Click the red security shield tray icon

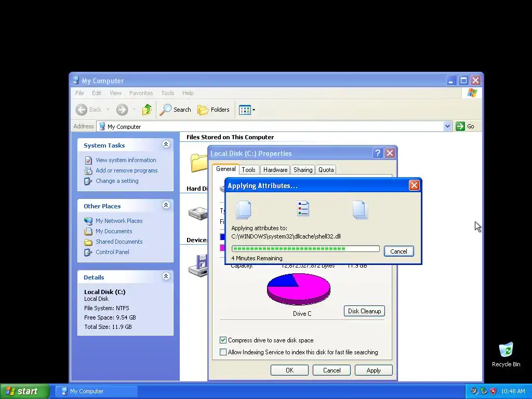click(x=494, y=391)
